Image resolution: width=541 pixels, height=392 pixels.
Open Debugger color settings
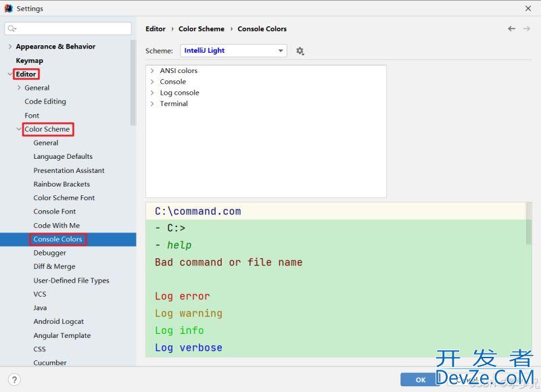(49, 253)
